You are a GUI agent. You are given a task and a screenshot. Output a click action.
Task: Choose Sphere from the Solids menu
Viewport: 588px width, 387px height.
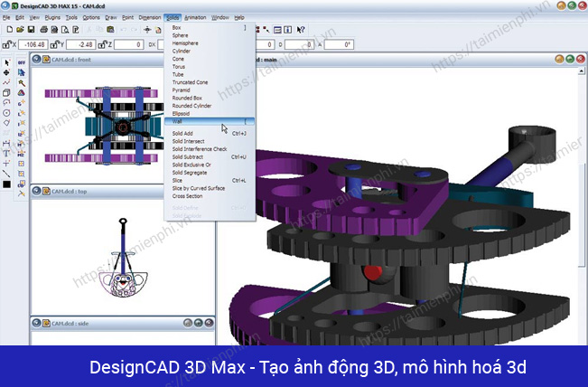pyautogui.click(x=210, y=35)
